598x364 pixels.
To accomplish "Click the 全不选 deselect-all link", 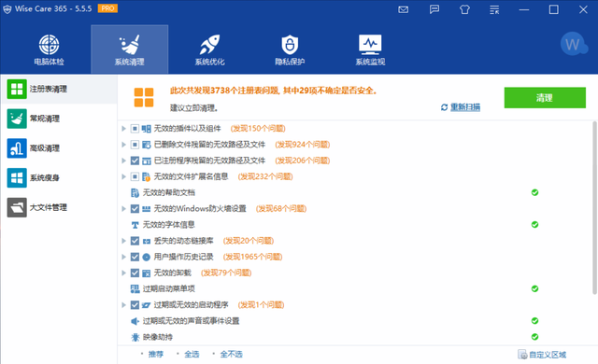I will [x=232, y=355].
